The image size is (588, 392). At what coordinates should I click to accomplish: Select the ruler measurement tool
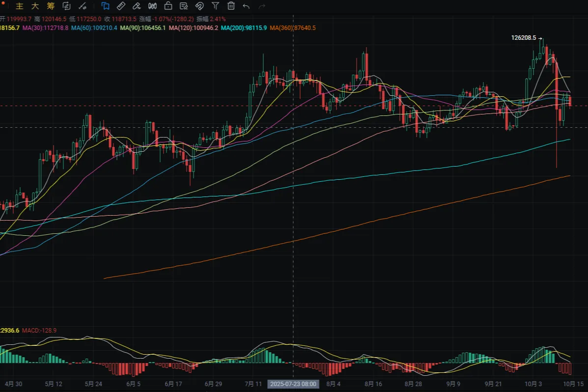pyautogui.click(x=121, y=6)
